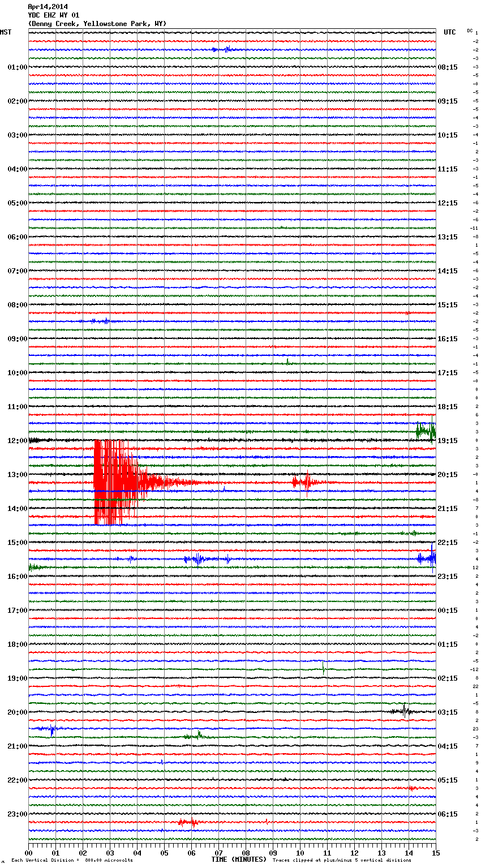481x868 pixels.
Task: Click the '08:15' UTC time label
Action: 448,67
